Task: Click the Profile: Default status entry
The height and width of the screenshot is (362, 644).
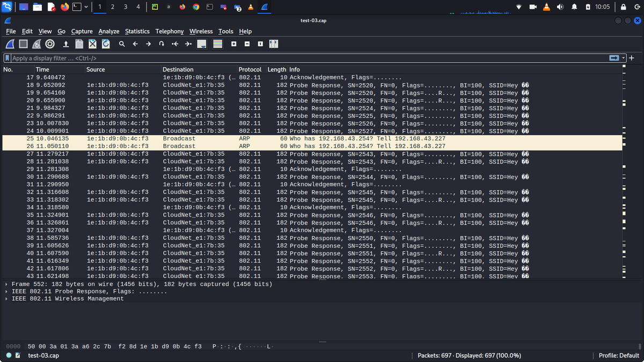Action: point(619,356)
